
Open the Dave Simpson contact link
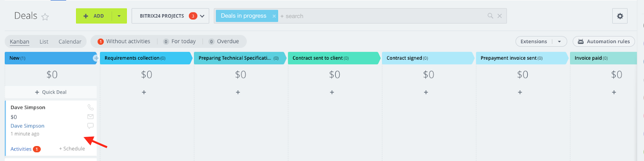(x=27, y=126)
